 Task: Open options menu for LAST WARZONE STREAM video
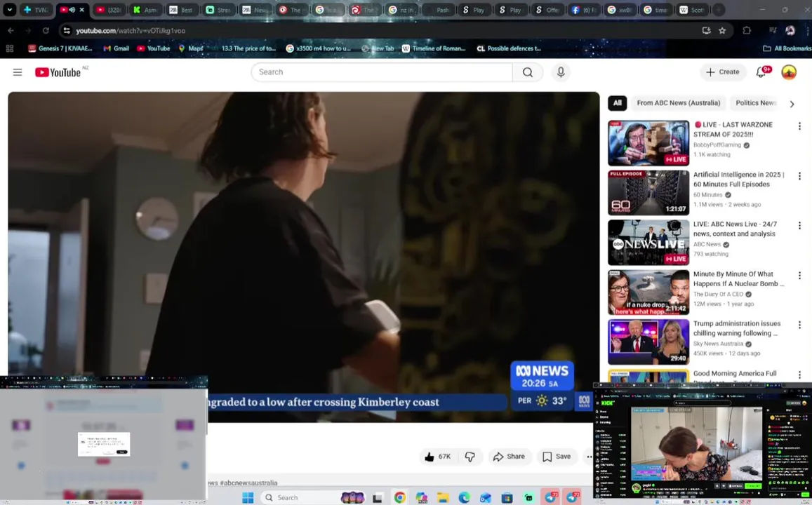[799, 126]
